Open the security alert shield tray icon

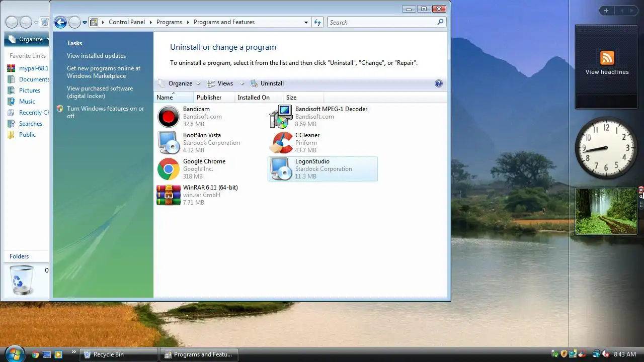[564, 354]
